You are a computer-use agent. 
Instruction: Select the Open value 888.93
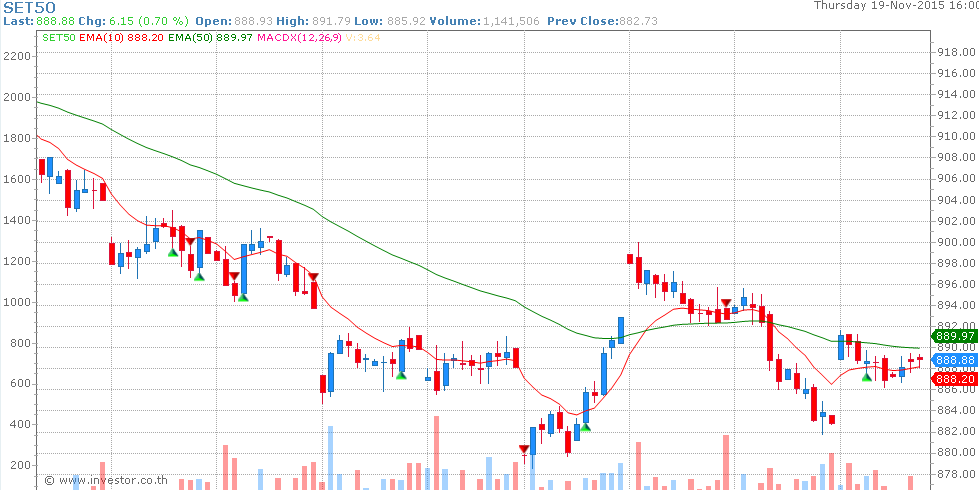253,21
